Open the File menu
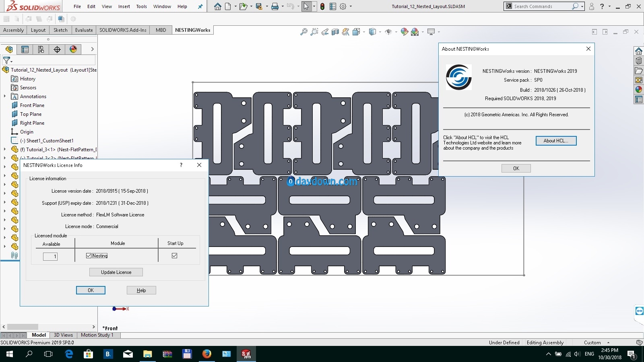644x362 pixels. coord(77,6)
